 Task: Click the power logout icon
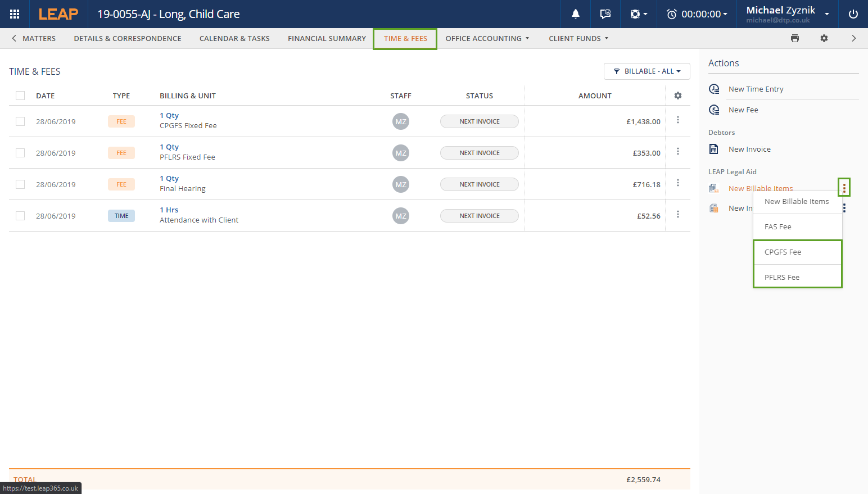[853, 14]
